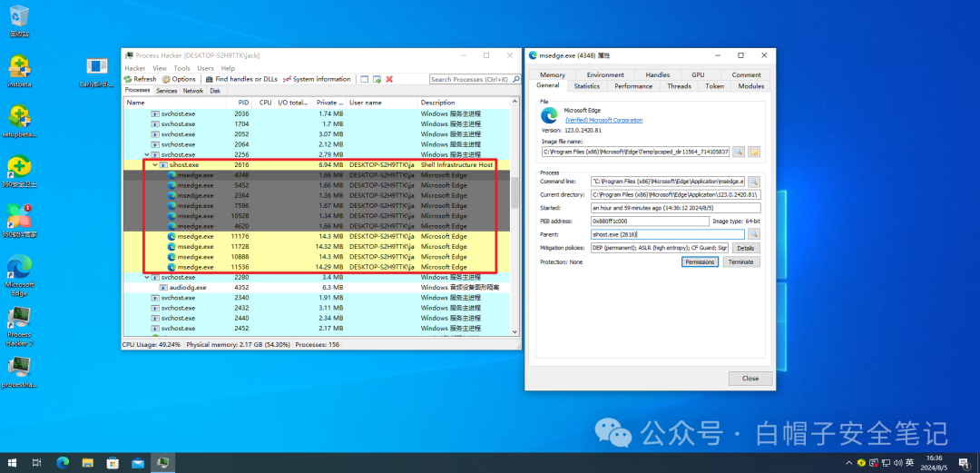Viewport: 980px width, 473px height.
Task: Open the Memory tab in msedge properties
Action: (x=553, y=74)
